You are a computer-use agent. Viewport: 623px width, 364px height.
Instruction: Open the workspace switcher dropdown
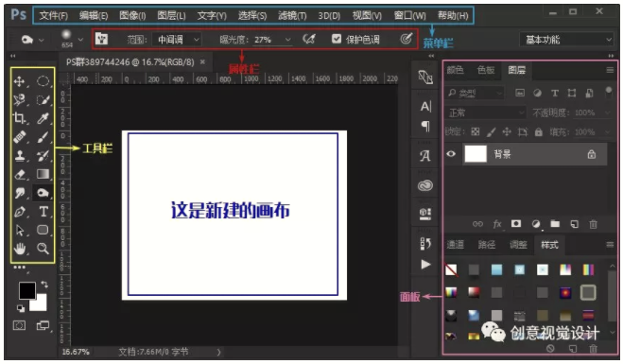click(568, 40)
